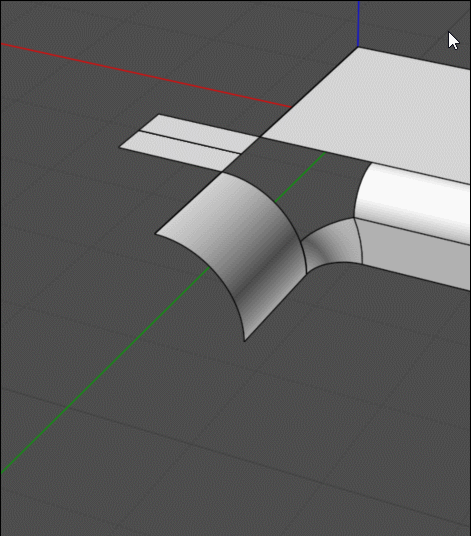This screenshot has width=471, height=536.
Task: Click the red axis line
Action: tap(146, 75)
